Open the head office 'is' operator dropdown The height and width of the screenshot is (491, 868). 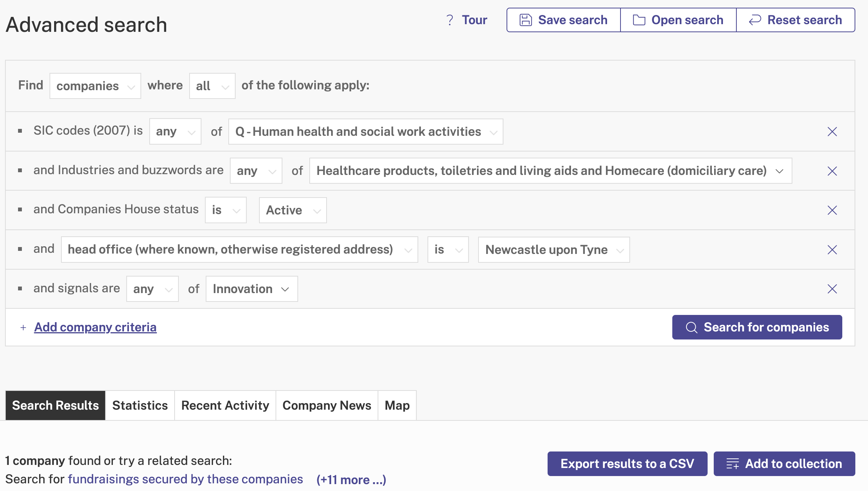[448, 250]
